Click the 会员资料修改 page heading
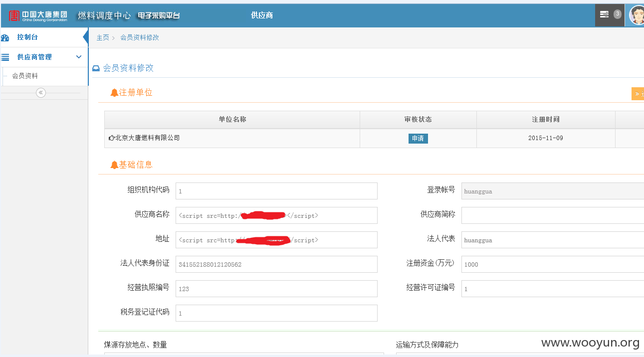 (x=128, y=68)
